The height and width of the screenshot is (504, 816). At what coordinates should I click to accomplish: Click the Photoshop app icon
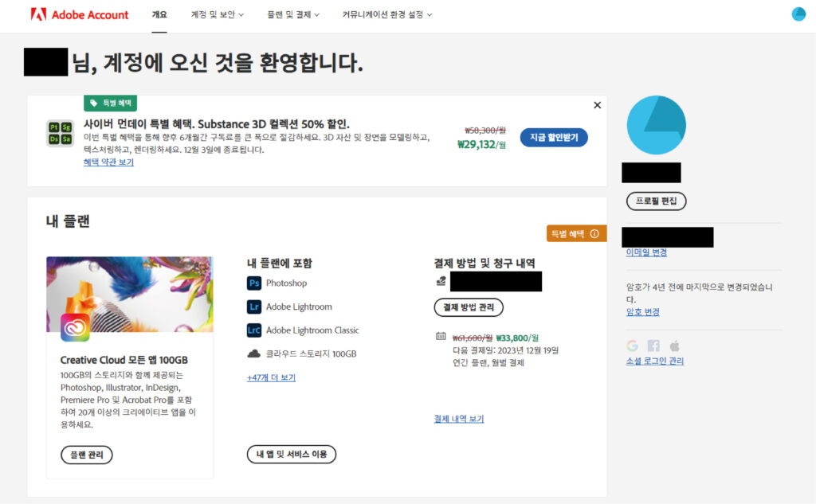click(254, 283)
